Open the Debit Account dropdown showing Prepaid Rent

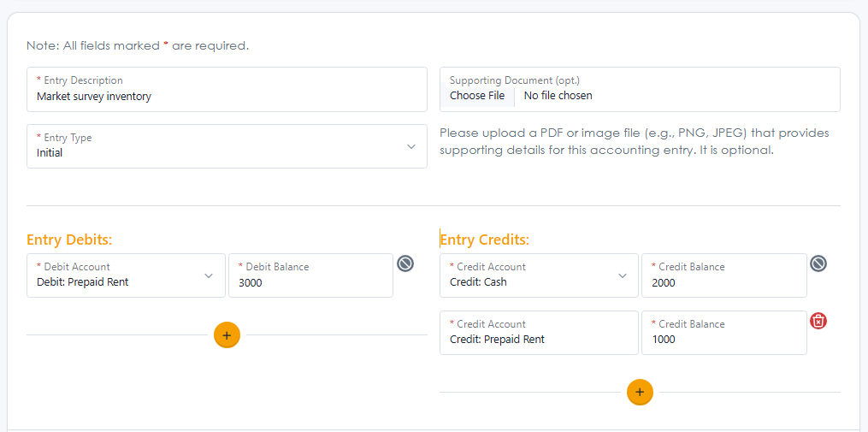coord(126,275)
